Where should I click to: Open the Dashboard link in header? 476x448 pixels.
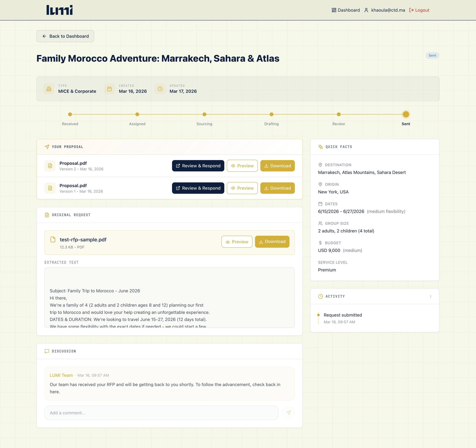346,10
